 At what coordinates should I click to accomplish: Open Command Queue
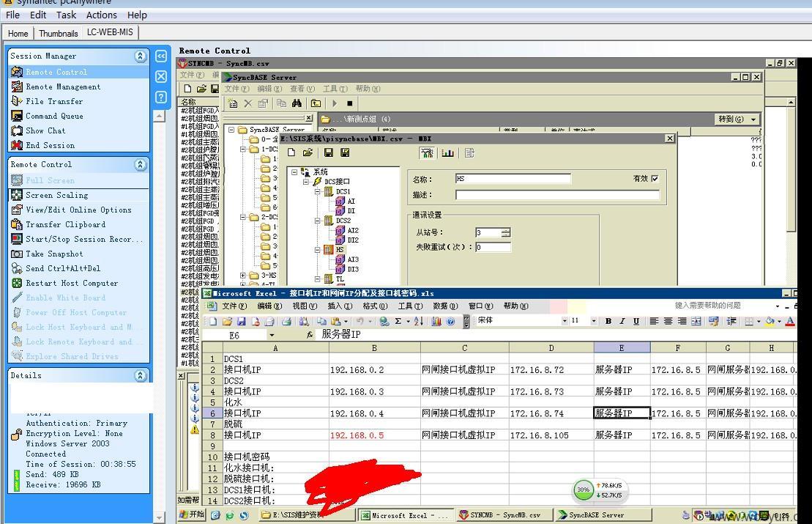pos(54,116)
